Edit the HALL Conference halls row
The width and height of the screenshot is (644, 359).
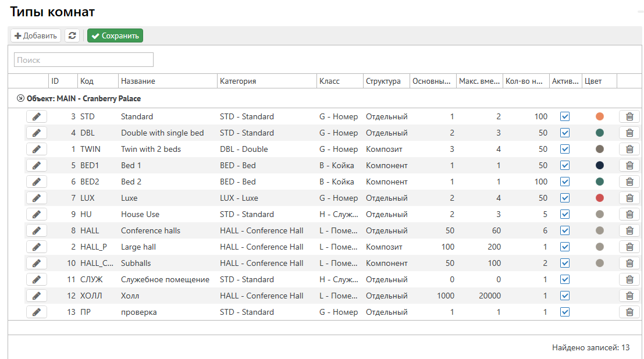coord(36,230)
